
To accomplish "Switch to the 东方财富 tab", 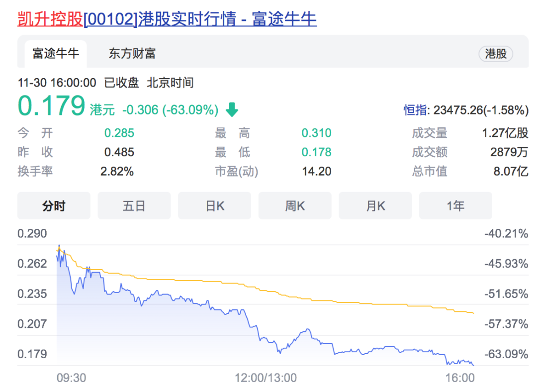I will tap(132, 54).
